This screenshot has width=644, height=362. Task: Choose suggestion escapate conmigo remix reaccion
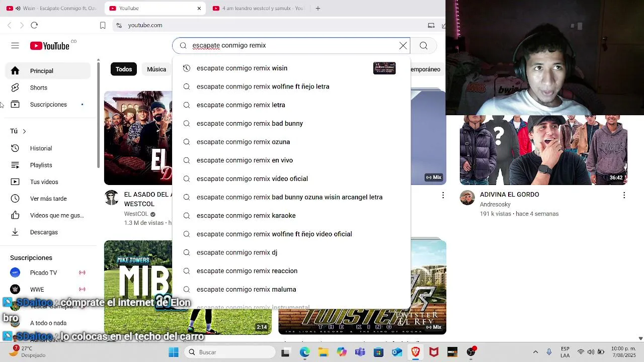291,271
